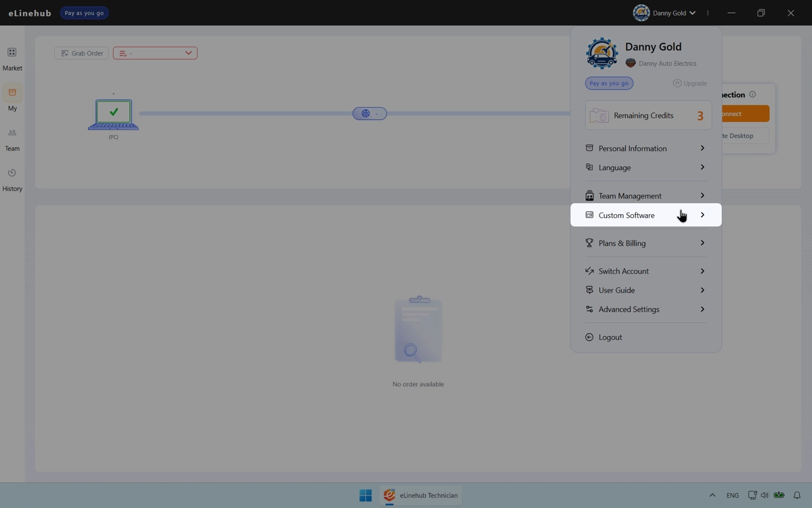Image resolution: width=812 pixels, height=508 pixels.
Task: Open volume speaker tray icon
Action: click(x=765, y=495)
